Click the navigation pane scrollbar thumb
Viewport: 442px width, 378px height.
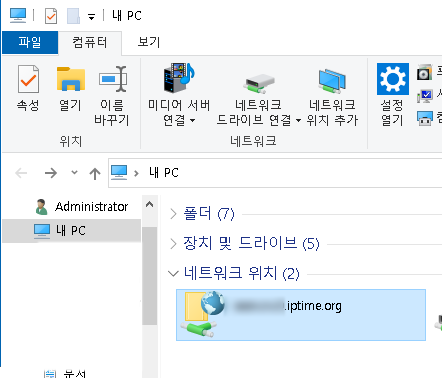point(150,275)
